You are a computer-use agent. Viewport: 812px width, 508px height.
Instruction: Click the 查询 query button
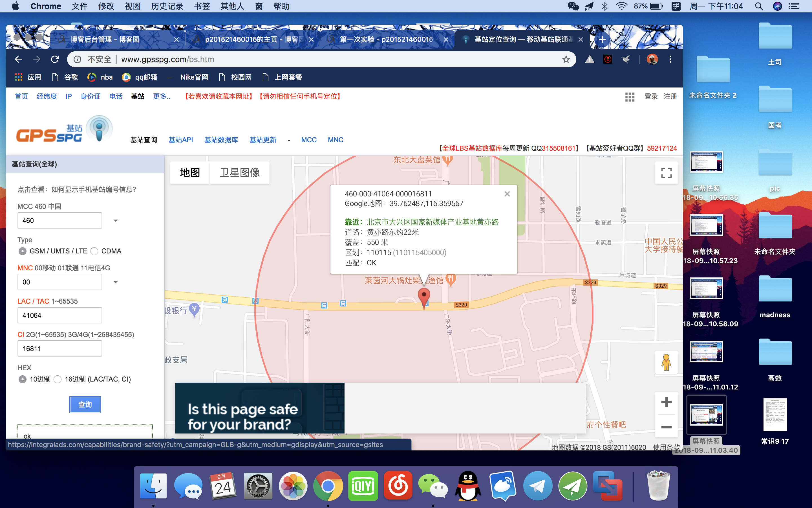pyautogui.click(x=85, y=404)
